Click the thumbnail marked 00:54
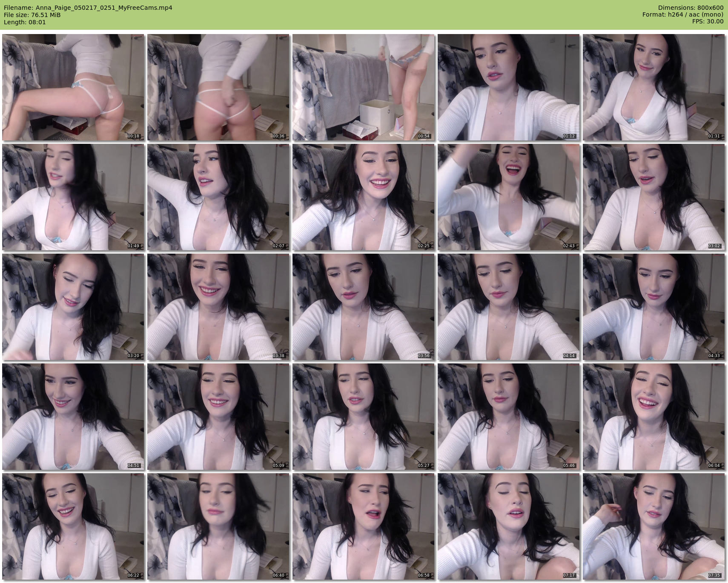This screenshot has height=583, width=728. pyautogui.click(x=364, y=87)
